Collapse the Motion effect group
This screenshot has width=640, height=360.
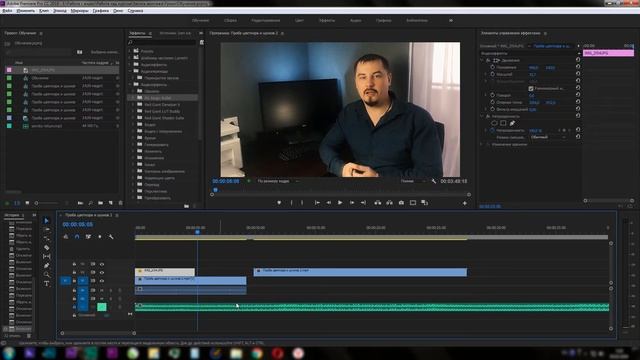[x=482, y=60]
